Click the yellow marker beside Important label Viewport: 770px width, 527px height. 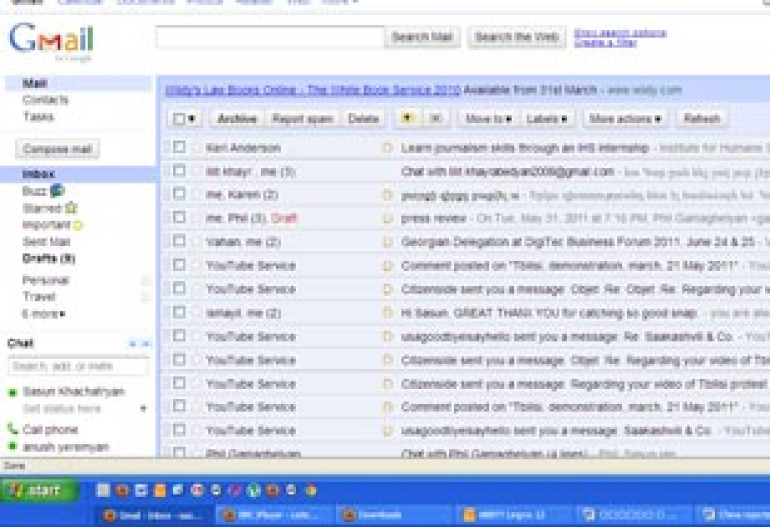click(x=78, y=225)
